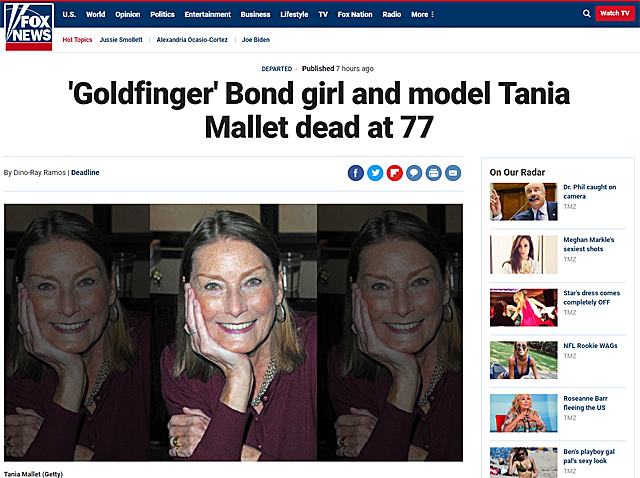Follow the Deadline source link
640x478 pixels.
[x=85, y=172]
